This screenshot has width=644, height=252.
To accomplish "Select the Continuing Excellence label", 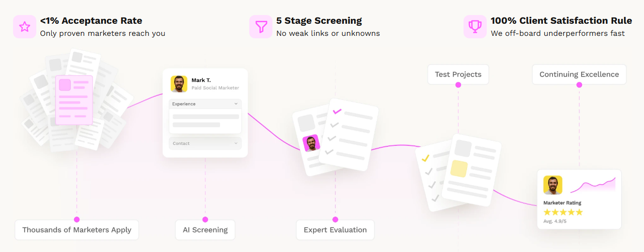I will point(579,74).
